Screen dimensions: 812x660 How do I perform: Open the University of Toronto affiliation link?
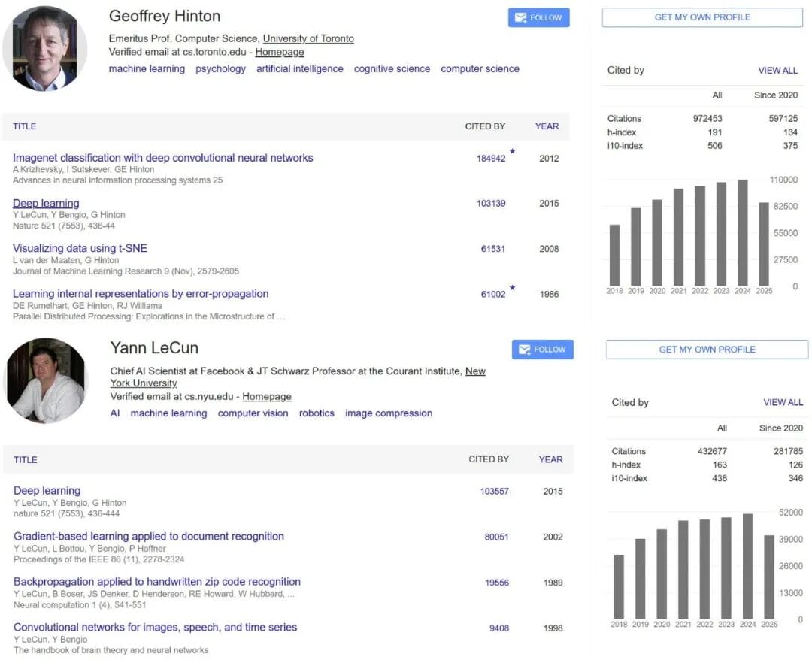click(308, 38)
